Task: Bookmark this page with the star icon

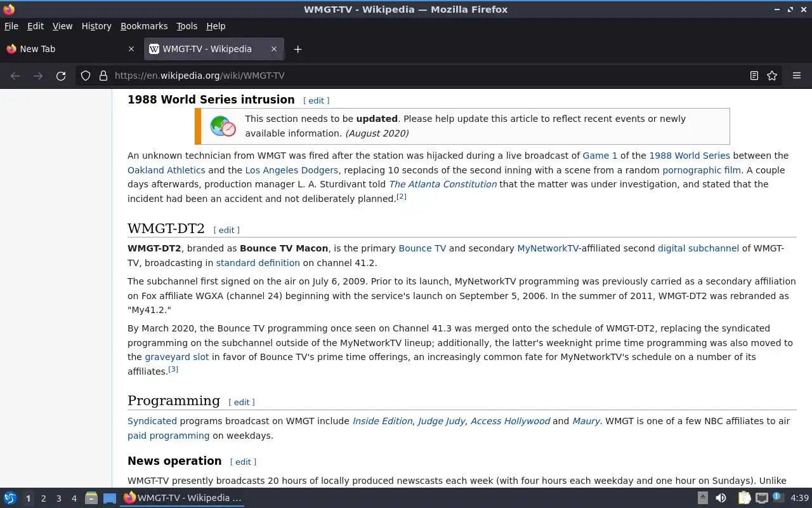Action: [x=772, y=76]
